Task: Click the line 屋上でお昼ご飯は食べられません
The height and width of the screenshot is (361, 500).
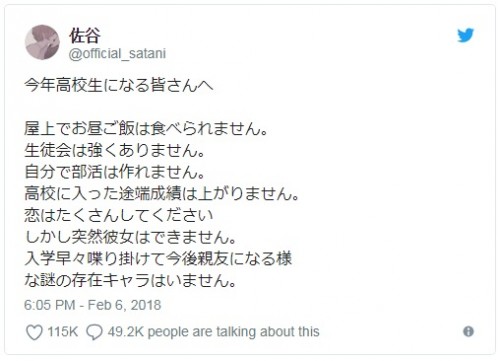Action: coord(146,129)
